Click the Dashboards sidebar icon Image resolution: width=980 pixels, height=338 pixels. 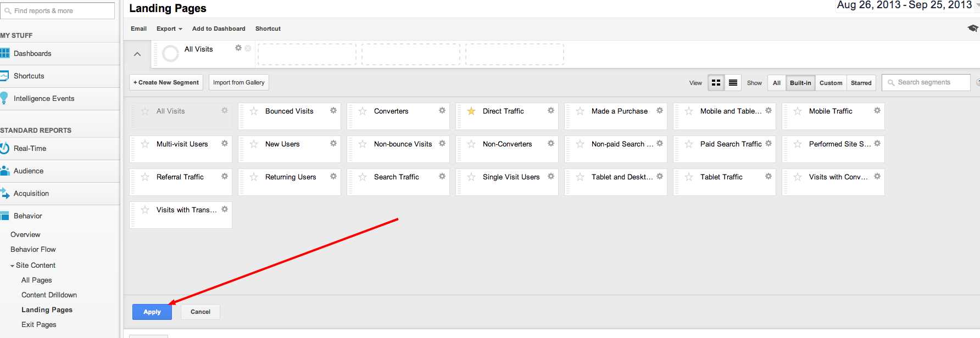click(5, 53)
